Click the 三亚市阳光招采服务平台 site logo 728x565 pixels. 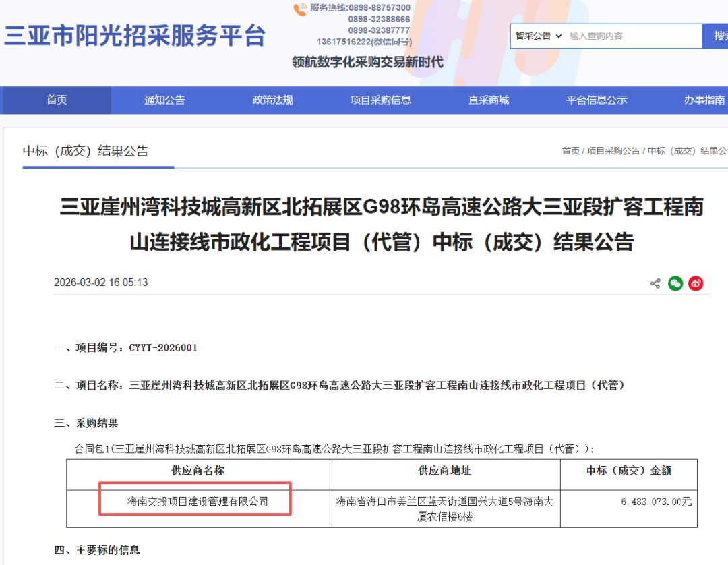click(135, 36)
